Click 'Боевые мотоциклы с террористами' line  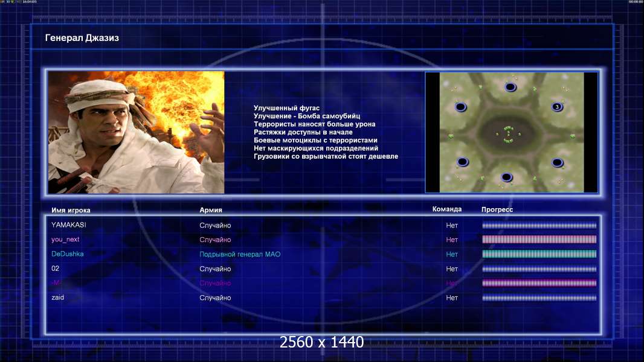(x=315, y=140)
